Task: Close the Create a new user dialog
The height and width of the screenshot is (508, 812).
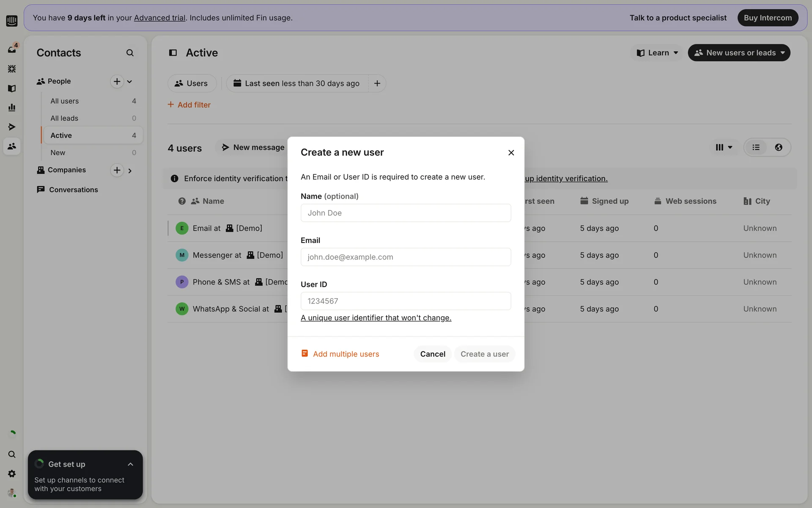Action: (511, 153)
